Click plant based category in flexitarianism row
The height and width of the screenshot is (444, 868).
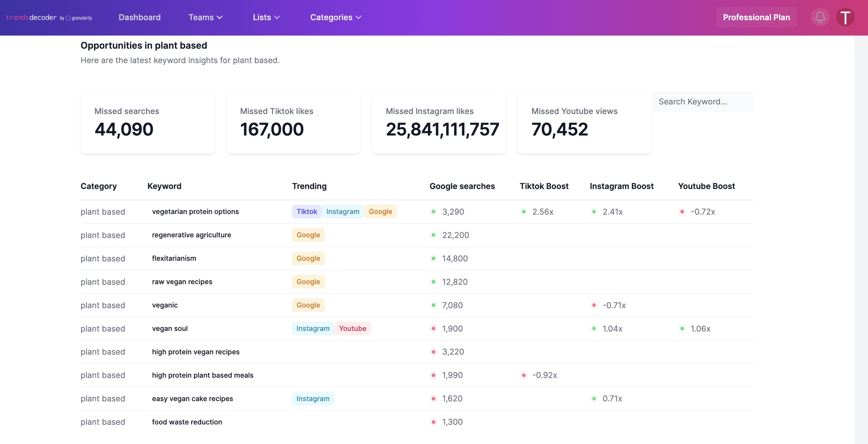103,259
